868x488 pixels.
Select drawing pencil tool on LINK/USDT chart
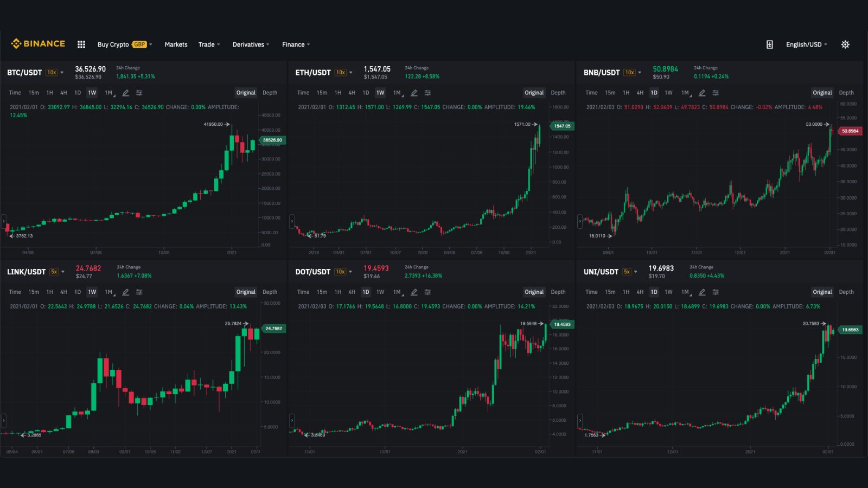tap(125, 292)
